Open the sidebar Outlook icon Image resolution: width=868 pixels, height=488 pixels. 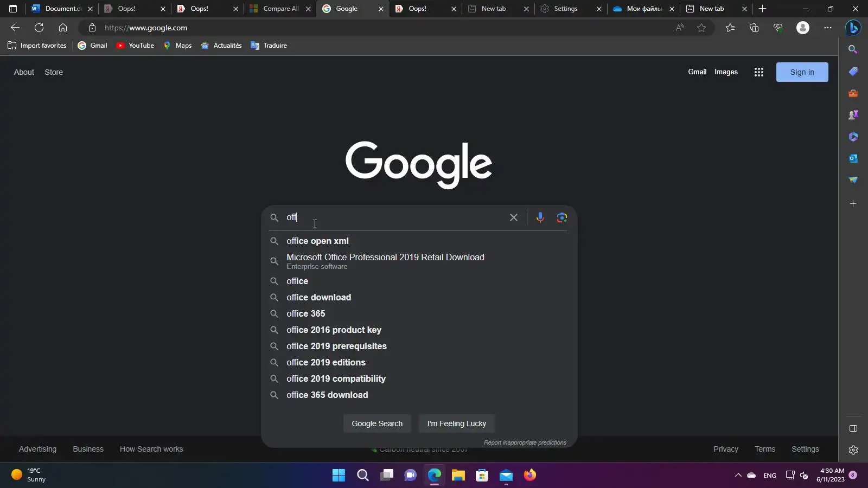[853, 158]
